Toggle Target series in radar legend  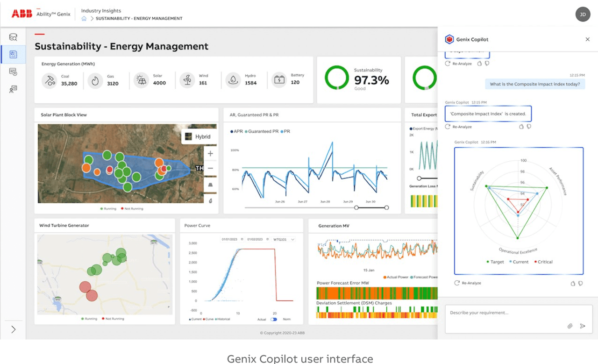495,262
